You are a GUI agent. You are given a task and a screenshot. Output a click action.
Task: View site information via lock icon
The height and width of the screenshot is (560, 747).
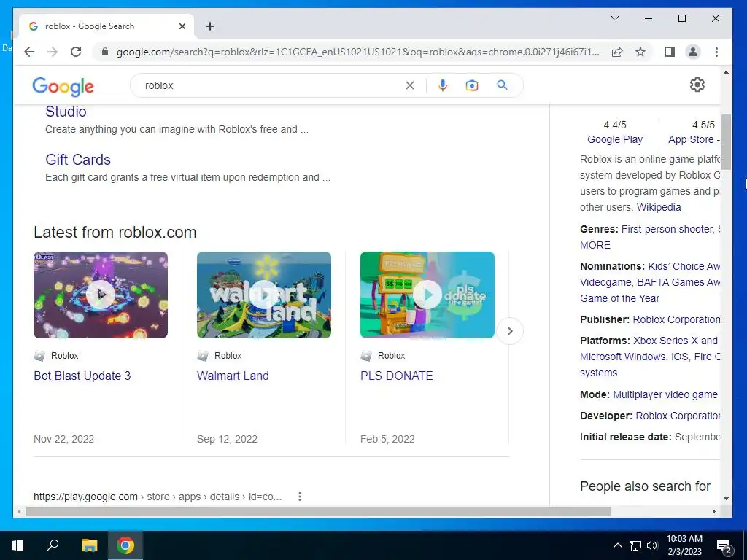click(105, 52)
